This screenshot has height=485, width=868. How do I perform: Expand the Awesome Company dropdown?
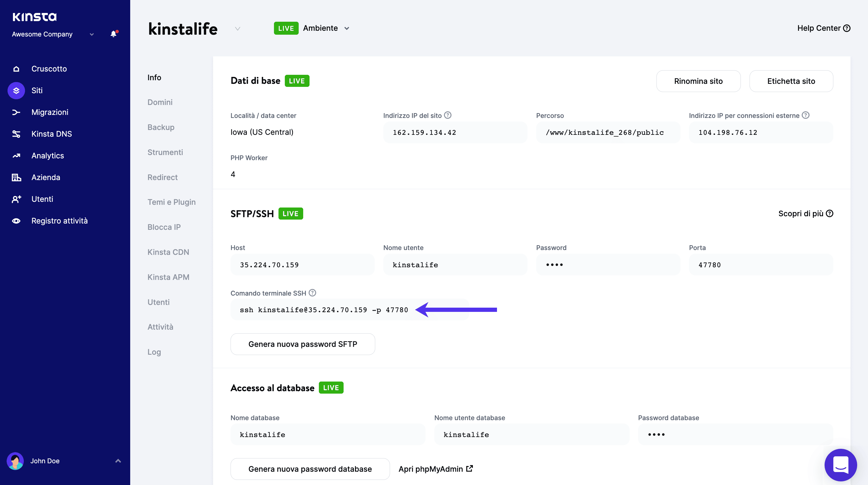pos(92,34)
